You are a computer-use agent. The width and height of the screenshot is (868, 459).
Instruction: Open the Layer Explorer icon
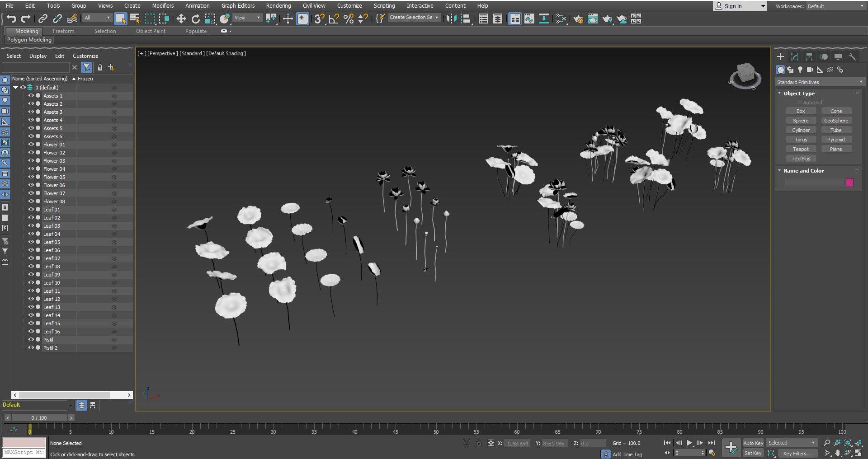point(498,19)
